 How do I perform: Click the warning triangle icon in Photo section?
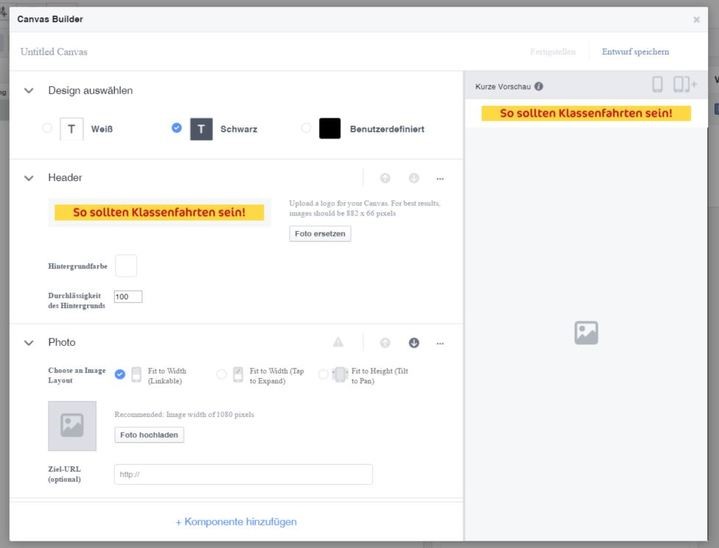click(x=338, y=343)
